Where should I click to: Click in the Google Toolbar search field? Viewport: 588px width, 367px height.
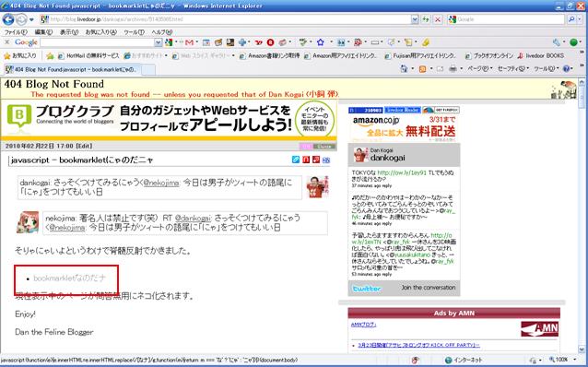pos(98,42)
